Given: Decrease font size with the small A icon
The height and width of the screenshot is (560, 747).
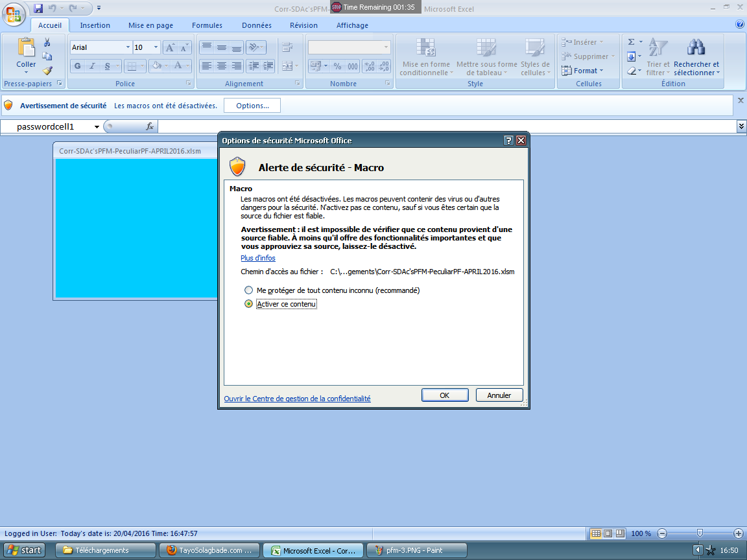Looking at the screenshot, I should pos(184,47).
